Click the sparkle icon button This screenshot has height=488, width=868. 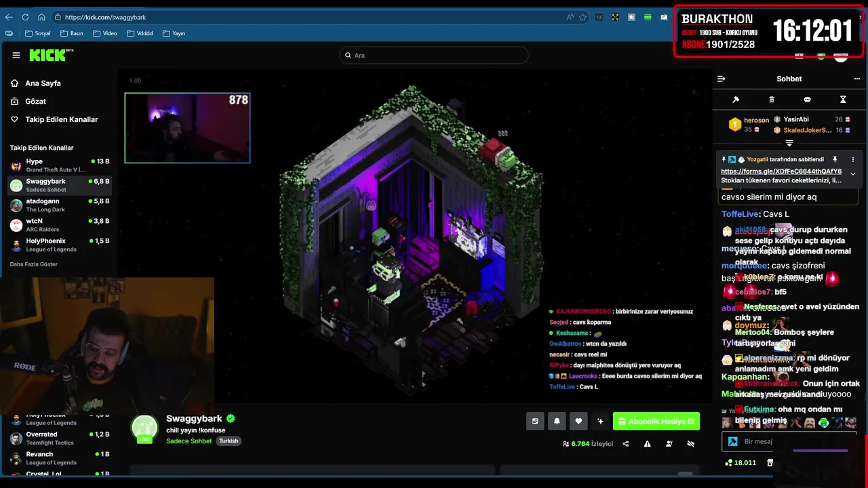[600, 421]
